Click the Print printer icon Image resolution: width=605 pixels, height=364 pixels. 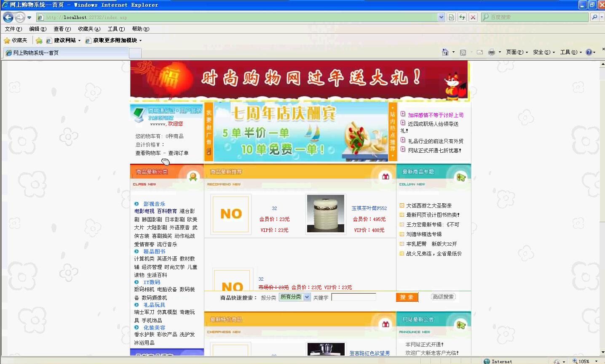(x=491, y=52)
